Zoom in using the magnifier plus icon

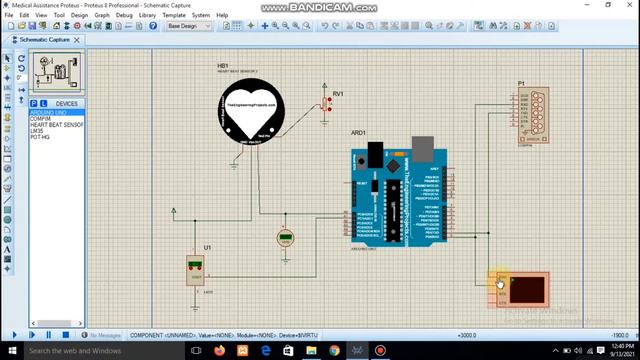click(x=276, y=26)
